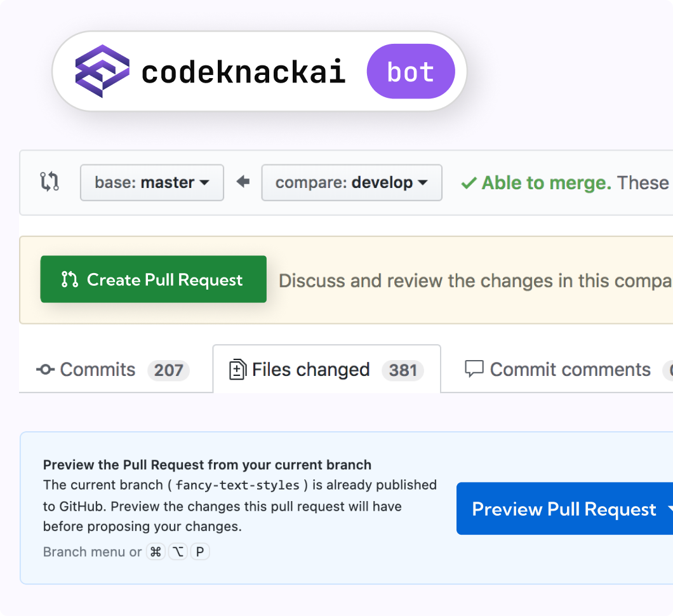Click the pull request icon in green button
This screenshot has height=616, width=673.
(x=70, y=279)
